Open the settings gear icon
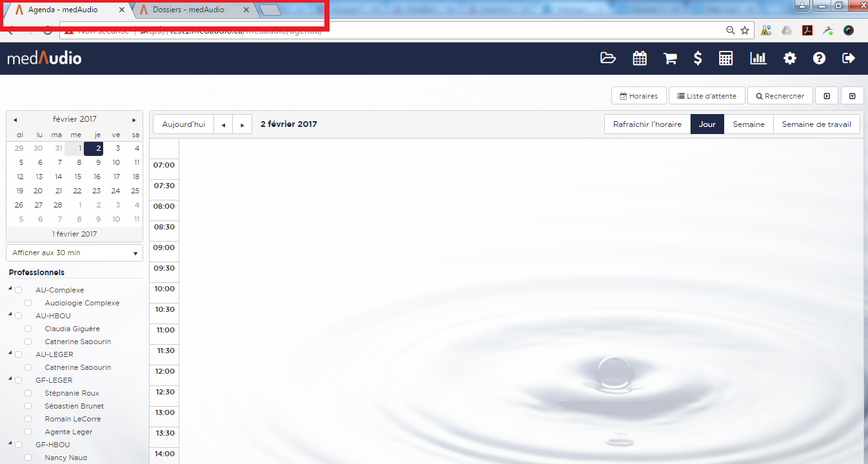This screenshot has height=464, width=868. (789, 58)
